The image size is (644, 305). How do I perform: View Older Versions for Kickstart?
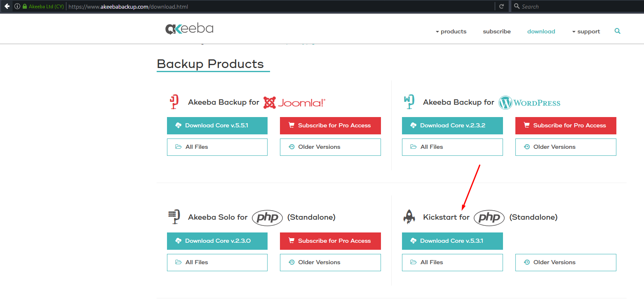(566, 263)
